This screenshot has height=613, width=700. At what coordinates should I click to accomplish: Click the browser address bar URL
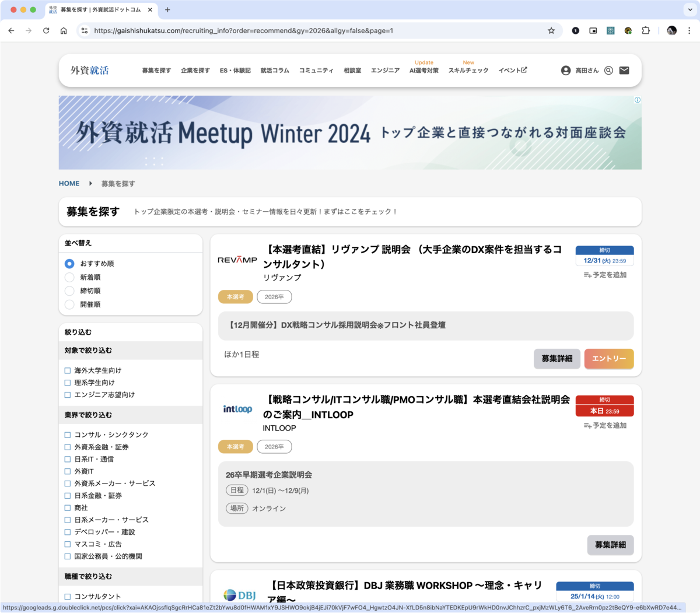(243, 30)
